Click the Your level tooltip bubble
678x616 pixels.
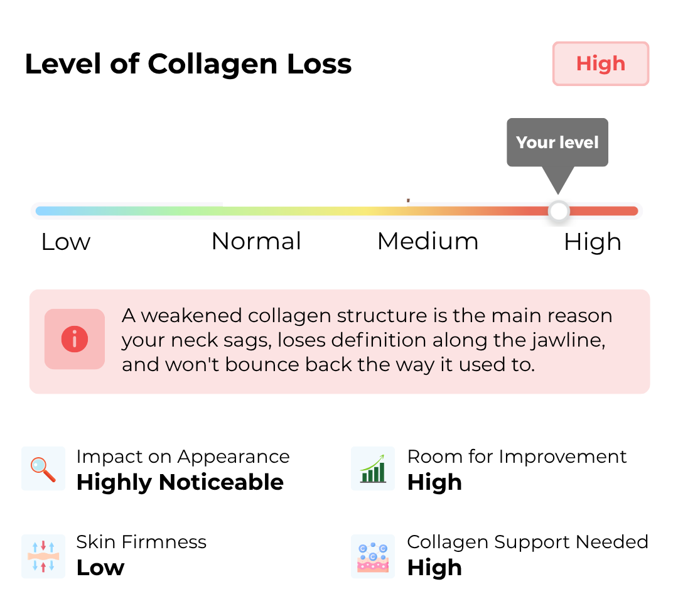click(557, 143)
